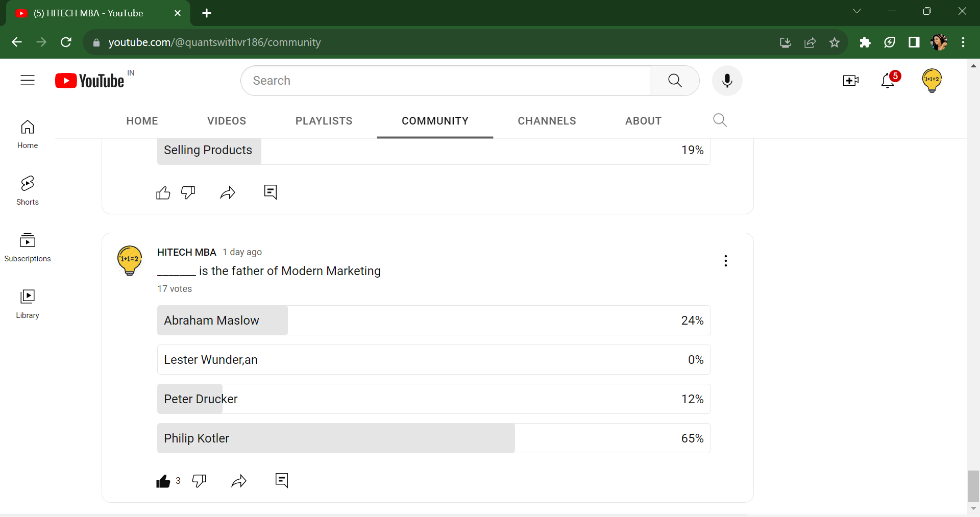Unlike the Modern Marketing poll post
This screenshot has height=517, width=980.
[163, 481]
